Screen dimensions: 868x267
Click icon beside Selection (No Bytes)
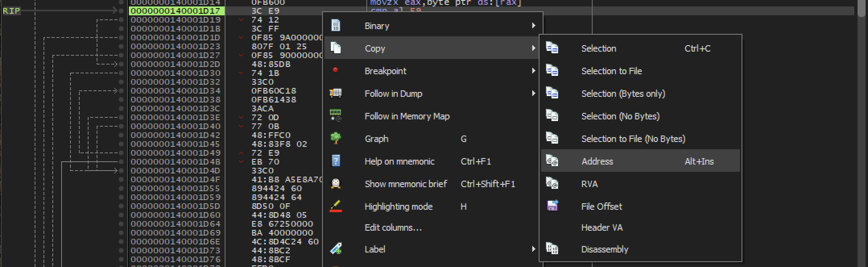point(552,116)
